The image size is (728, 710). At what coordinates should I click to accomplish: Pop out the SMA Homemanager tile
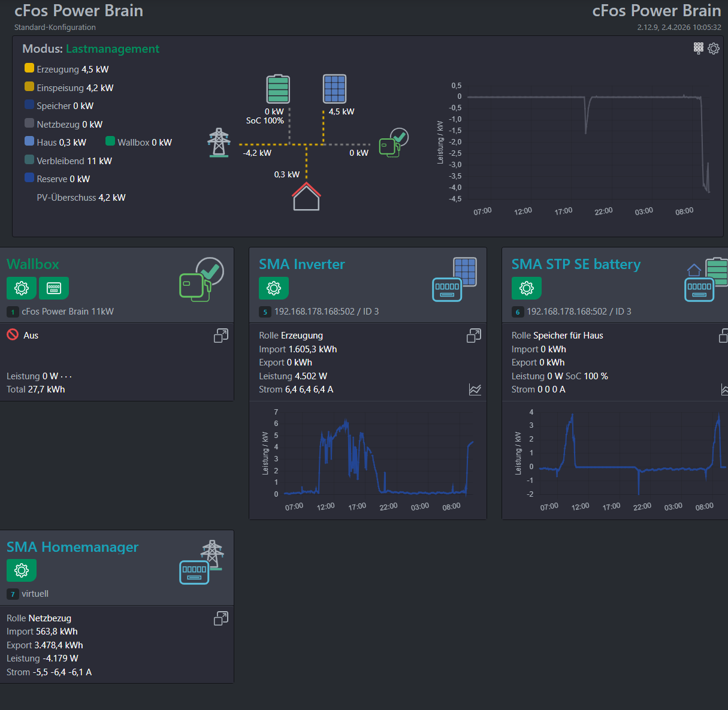pyautogui.click(x=221, y=619)
